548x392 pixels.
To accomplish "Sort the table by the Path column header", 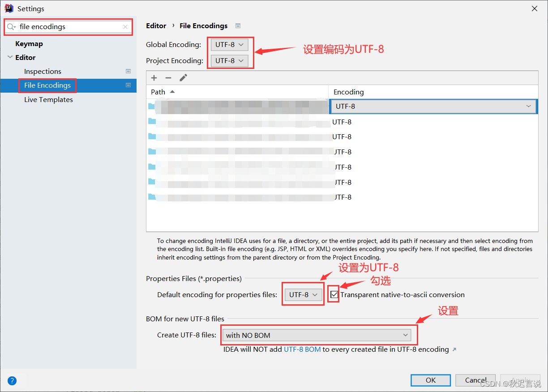I will tap(158, 91).
